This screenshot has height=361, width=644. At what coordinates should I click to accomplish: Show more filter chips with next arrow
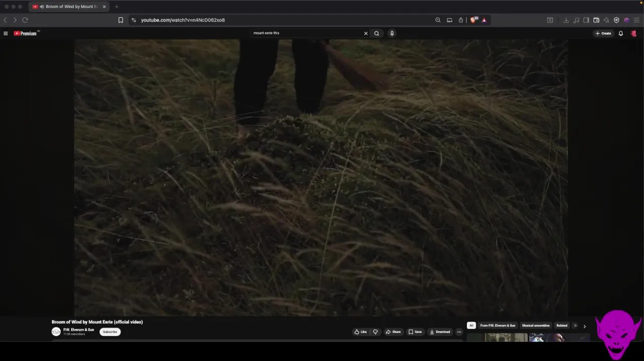[584, 326]
